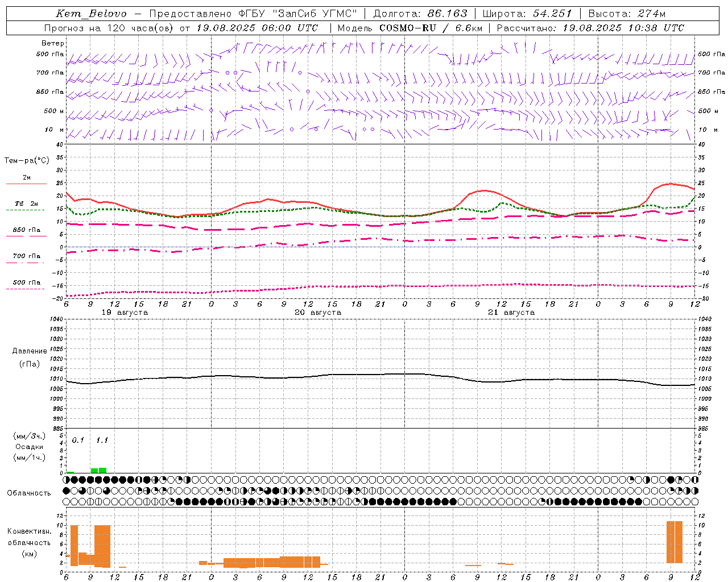Viewport: 728px width, 582px height.
Task: Click the '(км)' unit under convective cloud
Action: point(29,554)
